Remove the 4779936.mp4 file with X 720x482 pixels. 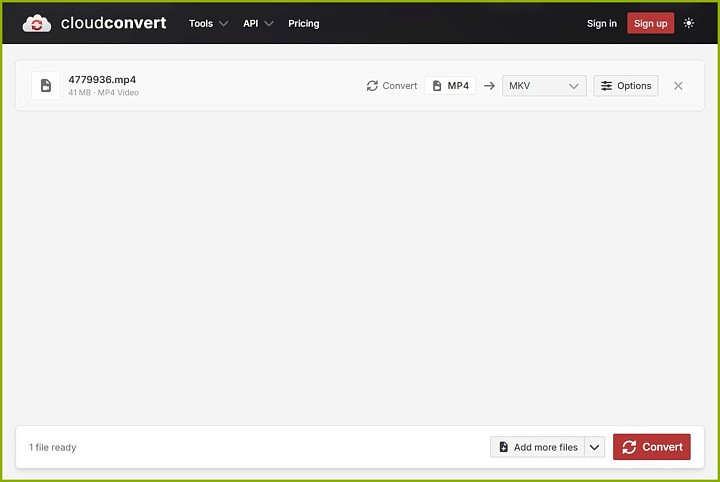(678, 86)
